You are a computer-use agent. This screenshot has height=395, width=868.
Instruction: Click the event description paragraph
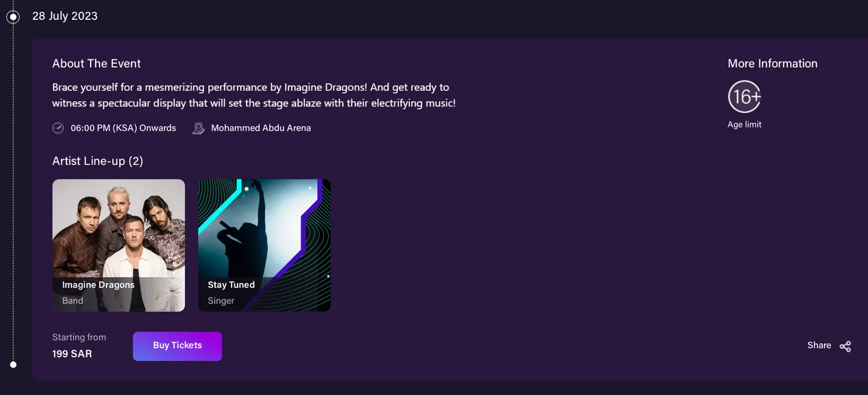(254, 95)
